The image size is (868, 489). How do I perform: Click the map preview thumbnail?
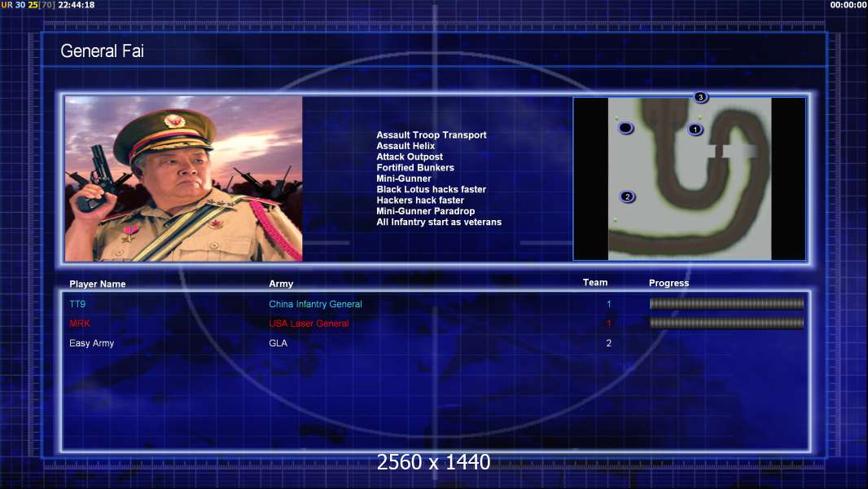(x=689, y=178)
